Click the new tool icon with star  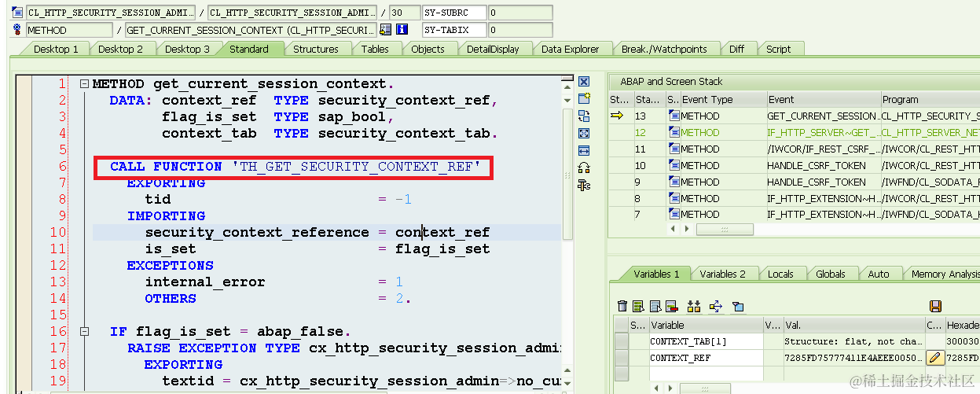click(584, 98)
